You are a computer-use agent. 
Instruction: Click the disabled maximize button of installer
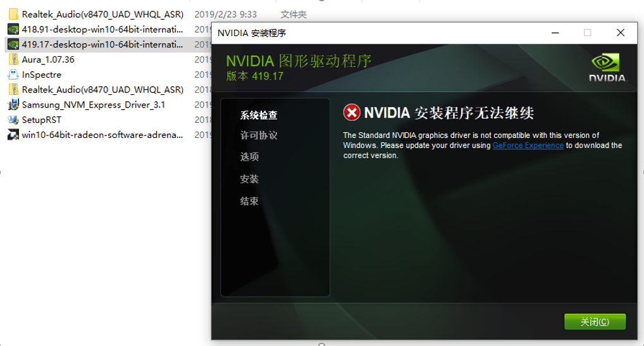pyautogui.click(x=588, y=33)
